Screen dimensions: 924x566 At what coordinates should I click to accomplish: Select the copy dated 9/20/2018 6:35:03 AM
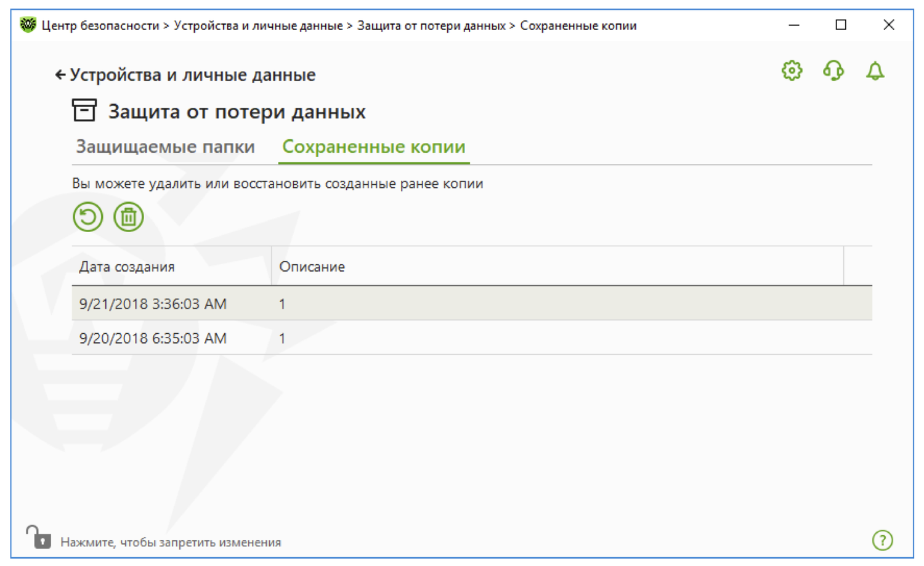click(153, 338)
